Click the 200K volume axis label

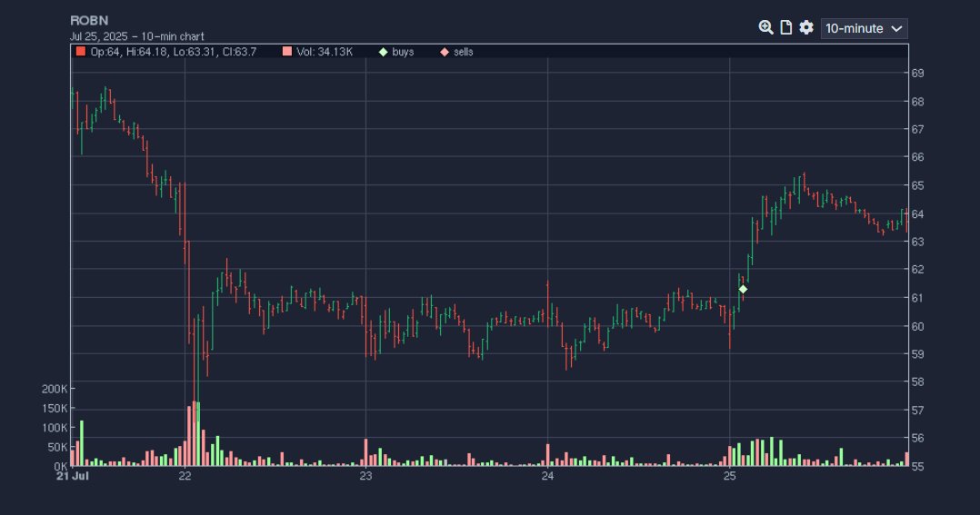(55, 389)
